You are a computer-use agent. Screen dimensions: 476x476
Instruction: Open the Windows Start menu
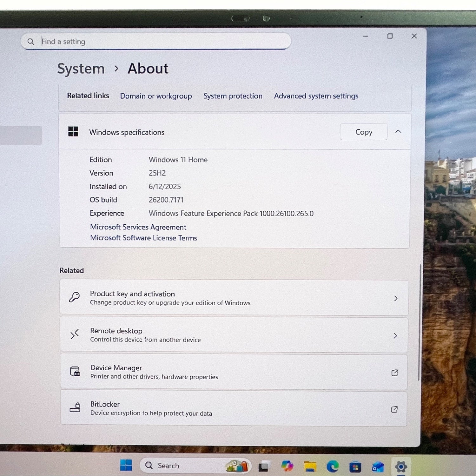point(126,466)
